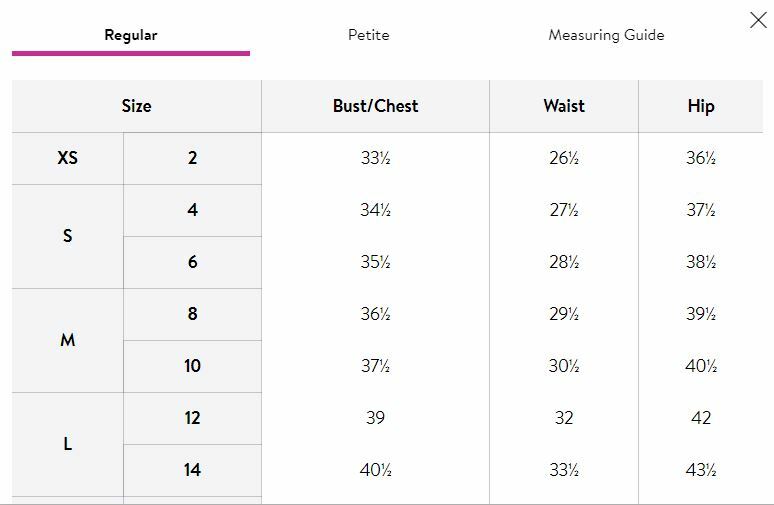This screenshot has width=774, height=505.
Task: Select the S size label cell
Action: (x=68, y=236)
